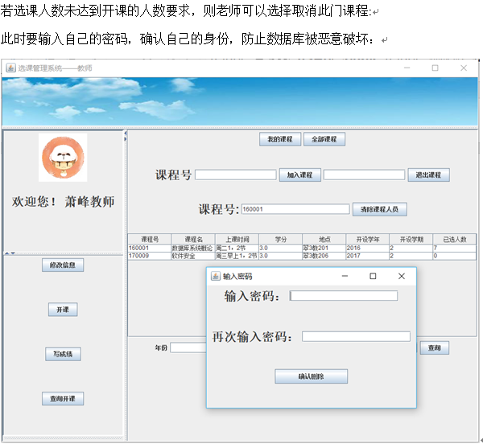Confirm deletion with 确认删除 button
This screenshot has height=448, width=483.
click(311, 376)
